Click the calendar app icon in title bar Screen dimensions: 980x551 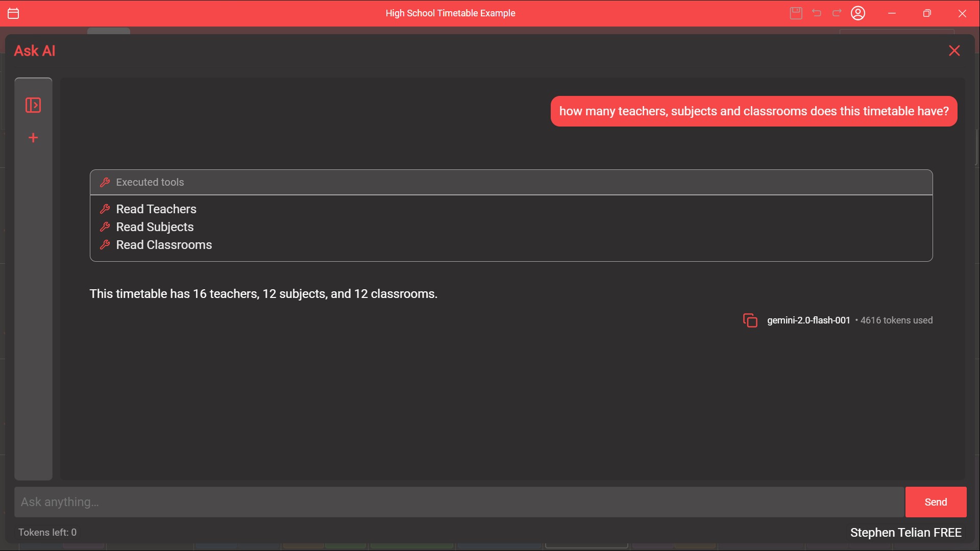click(x=14, y=13)
